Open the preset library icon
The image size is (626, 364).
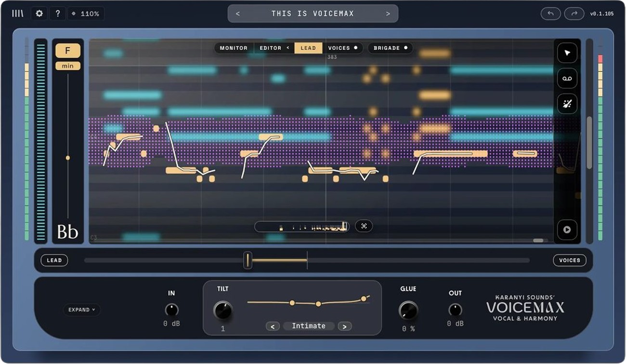coord(18,13)
